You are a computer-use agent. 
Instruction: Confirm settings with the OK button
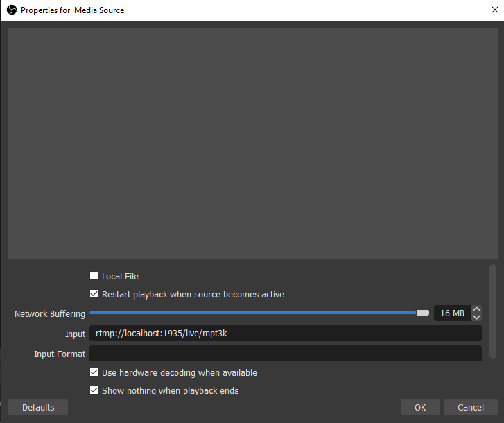420,407
